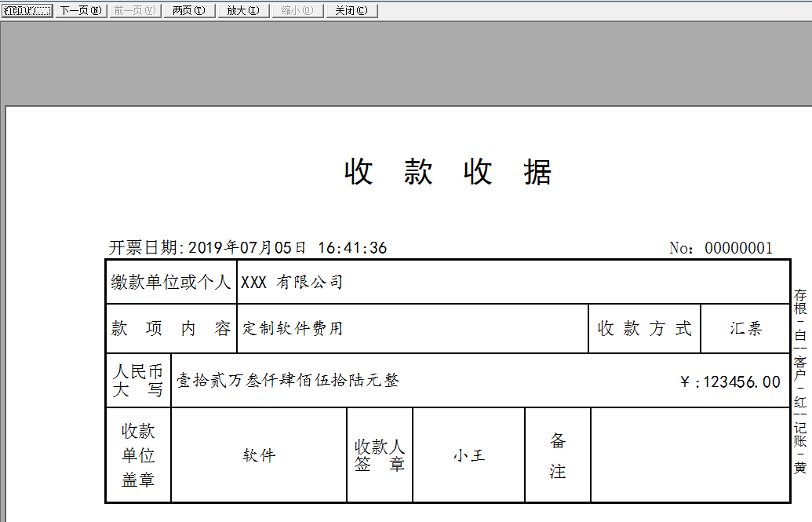The image size is (812, 522).
Task: Click the gray preview background area
Action: coord(406,64)
